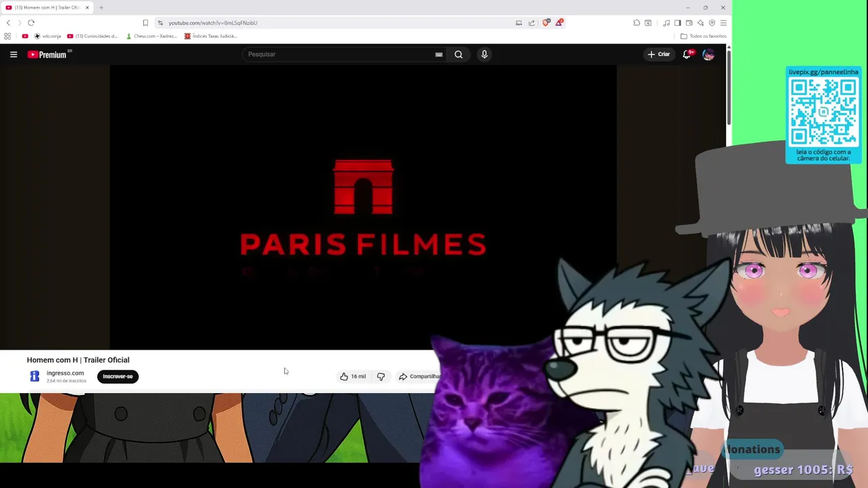Open site settings icon in address bar
The width and height of the screenshot is (868, 488).
(x=160, y=22)
